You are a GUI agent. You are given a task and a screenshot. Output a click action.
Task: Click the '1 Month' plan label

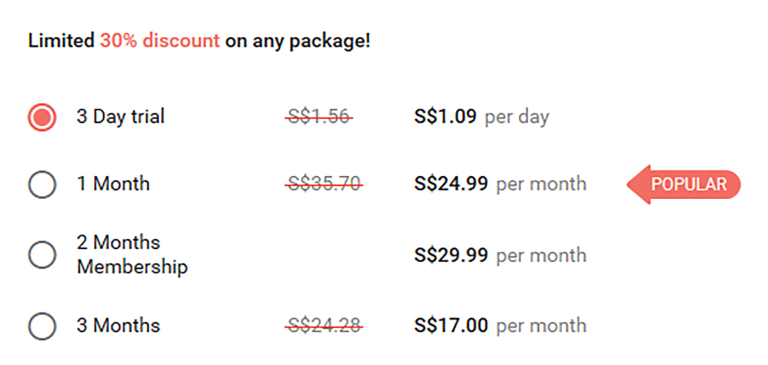113,184
